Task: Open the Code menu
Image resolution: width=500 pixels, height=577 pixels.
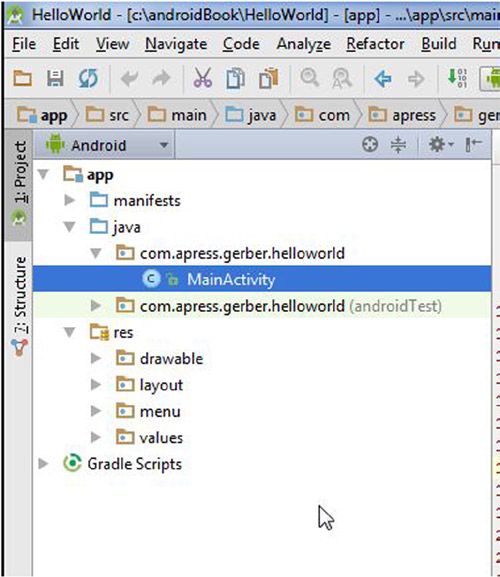Action: (241, 44)
